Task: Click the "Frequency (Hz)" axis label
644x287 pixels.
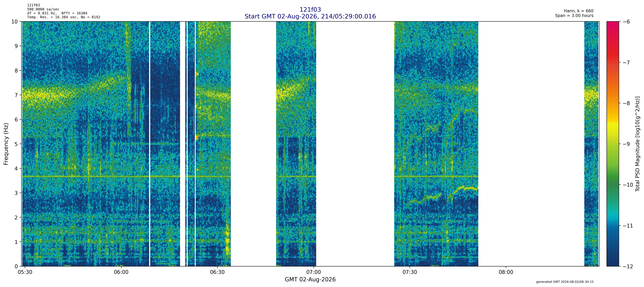Action: click(x=6, y=144)
